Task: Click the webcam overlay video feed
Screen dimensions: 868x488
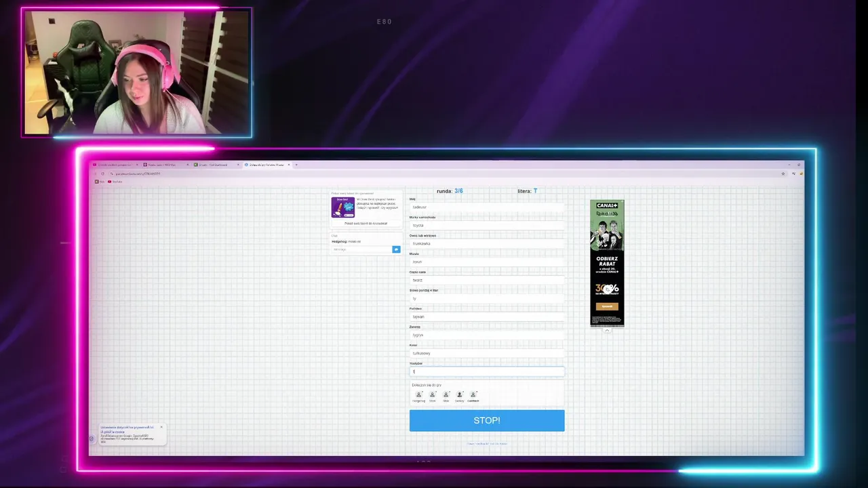Action: 136,72
